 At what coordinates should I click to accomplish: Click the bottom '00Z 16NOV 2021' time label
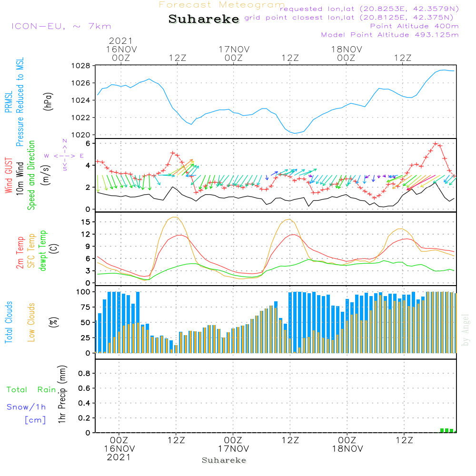pos(119,449)
